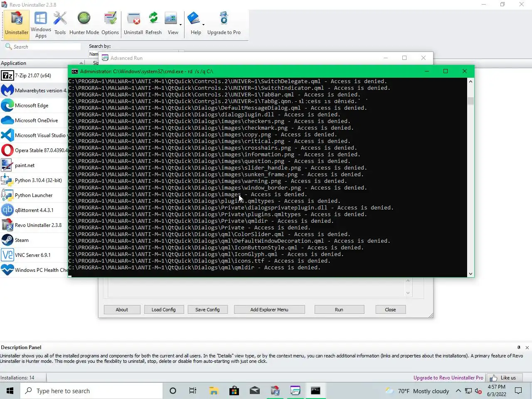
Task: Click the cmd window's scroll down arrow
Action: pyautogui.click(x=470, y=273)
